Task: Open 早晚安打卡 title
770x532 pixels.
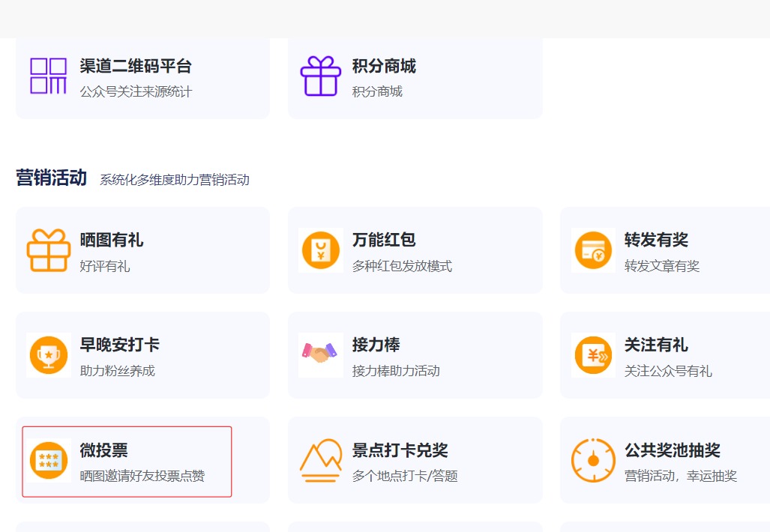Action: click(x=120, y=345)
